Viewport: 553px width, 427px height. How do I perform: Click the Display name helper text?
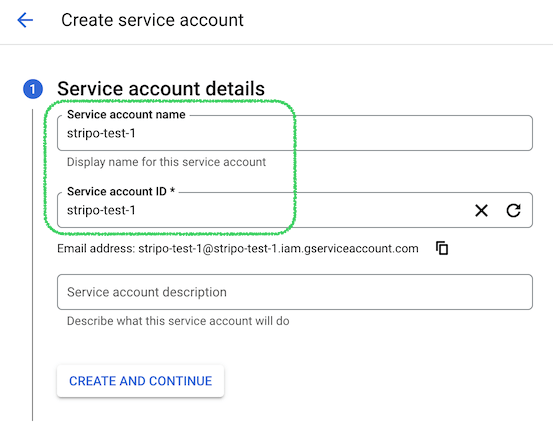166,162
